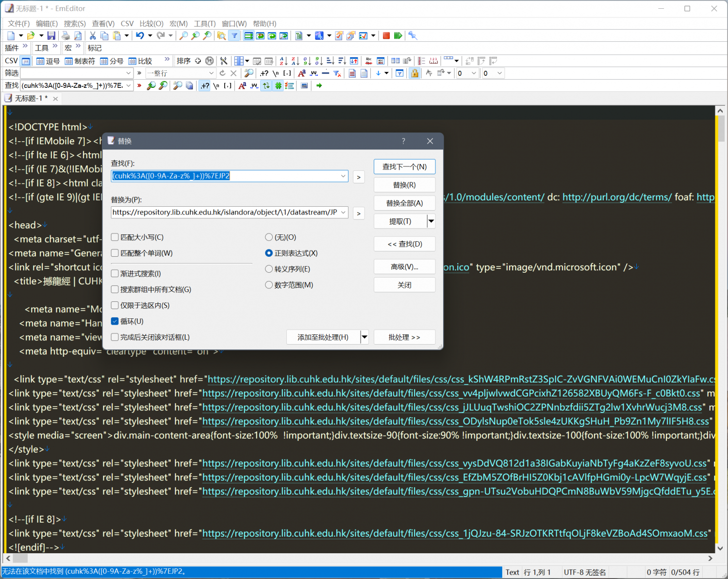Enable In Selection Only checkbox
The image size is (728, 579).
point(115,305)
